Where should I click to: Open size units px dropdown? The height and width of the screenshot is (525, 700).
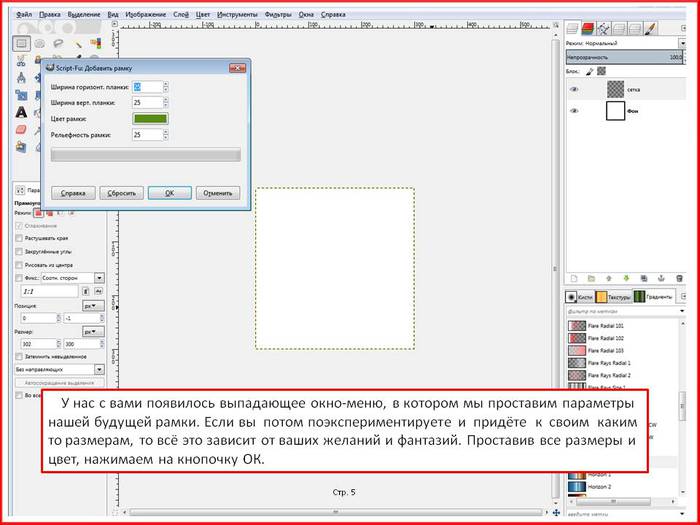tap(93, 332)
